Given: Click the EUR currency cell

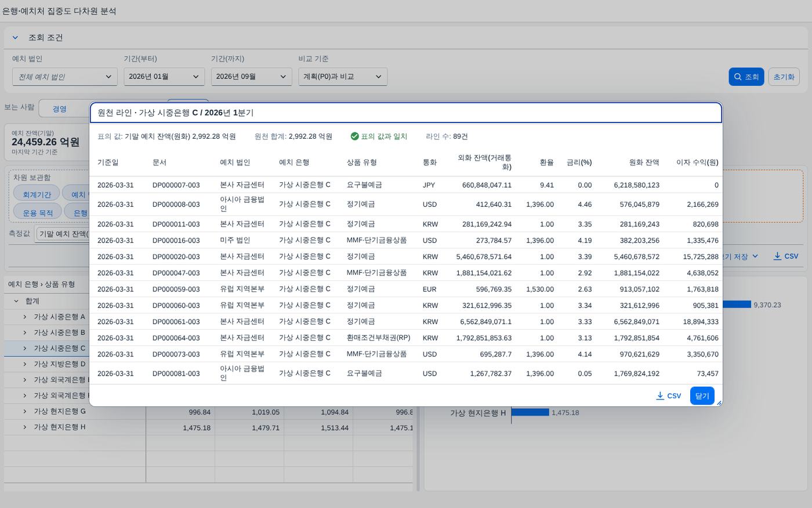Looking at the screenshot, I should [429, 289].
